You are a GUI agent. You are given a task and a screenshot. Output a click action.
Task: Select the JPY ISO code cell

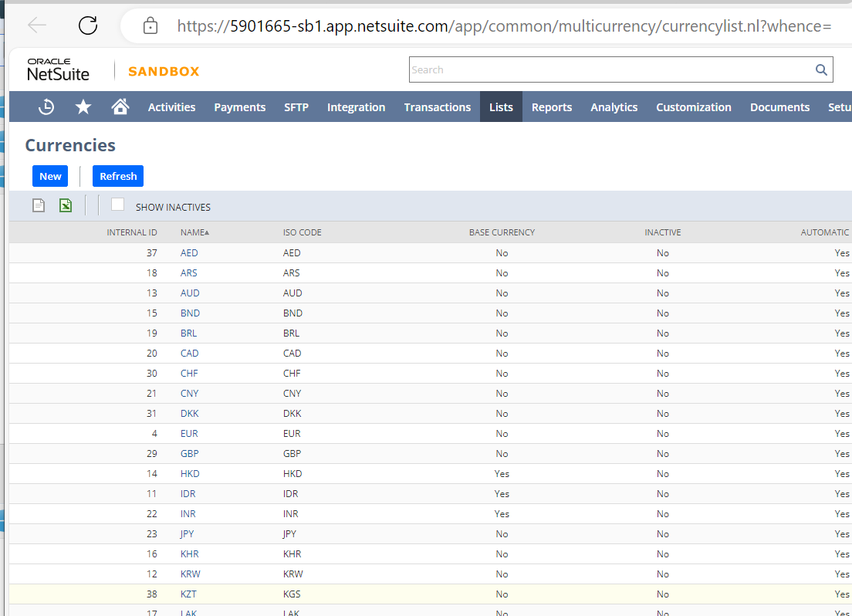click(289, 534)
